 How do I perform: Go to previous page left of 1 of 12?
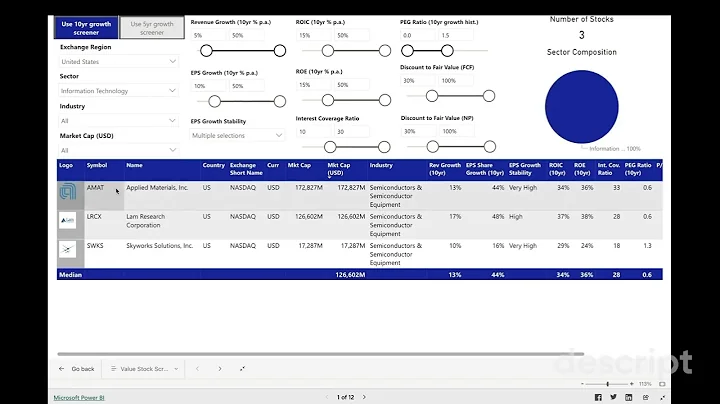tap(327, 397)
